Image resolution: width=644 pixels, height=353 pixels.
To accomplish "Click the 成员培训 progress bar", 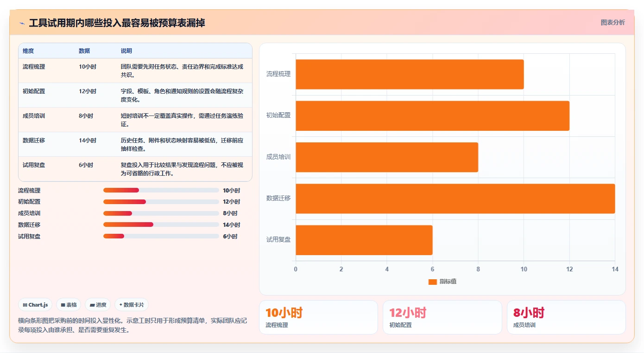I will [161, 213].
